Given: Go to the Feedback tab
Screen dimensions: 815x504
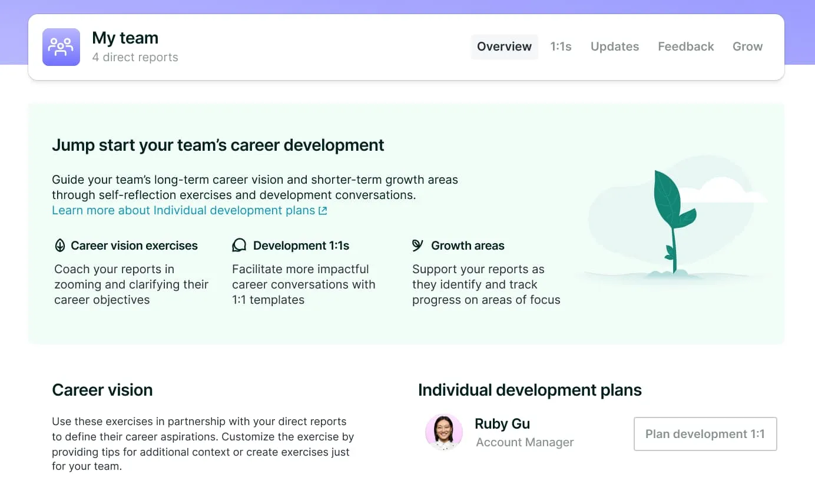Looking at the screenshot, I should point(685,47).
